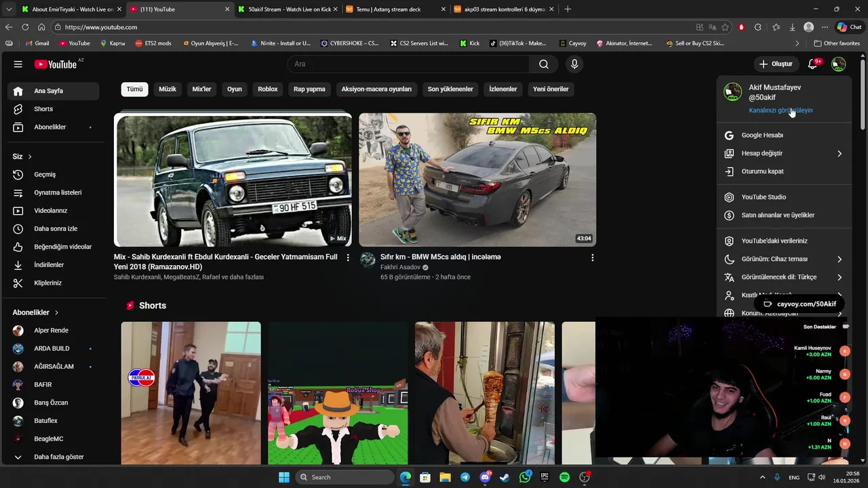Open YouTube'daki verileriniz
The width and height of the screenshot is (868, 488).
pyautogui.click(x=784, y=241)
